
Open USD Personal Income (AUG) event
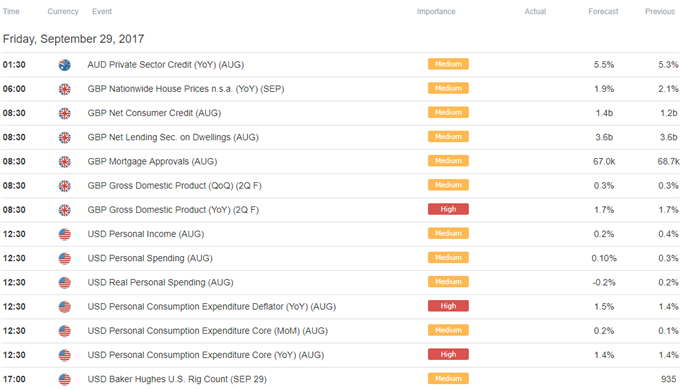coord(146,234)
